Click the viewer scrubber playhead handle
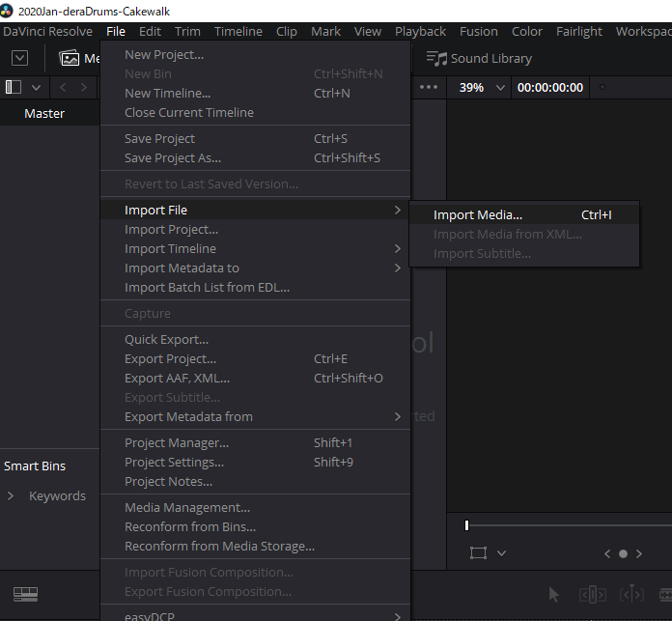The width and height of the screenshot is (672, 621). coord(466,525)
